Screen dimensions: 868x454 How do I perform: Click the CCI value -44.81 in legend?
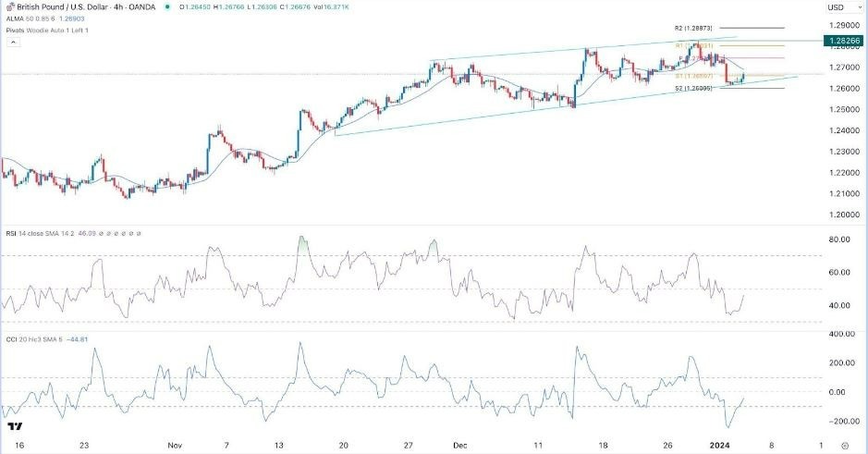click(x=77, y=339)
